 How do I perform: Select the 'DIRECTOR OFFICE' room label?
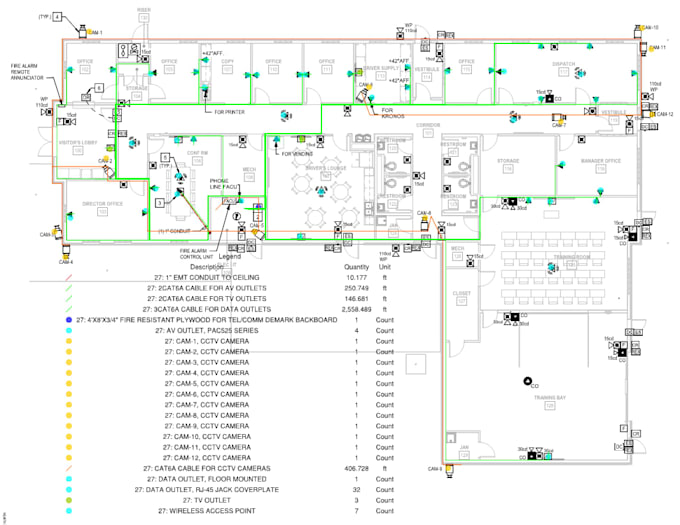(x=102, y=204)
